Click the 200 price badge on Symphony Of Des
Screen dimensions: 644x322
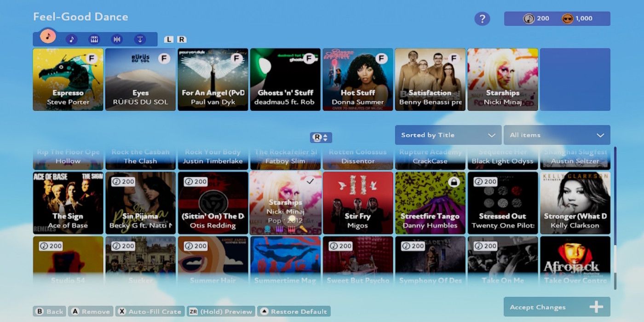413,246
